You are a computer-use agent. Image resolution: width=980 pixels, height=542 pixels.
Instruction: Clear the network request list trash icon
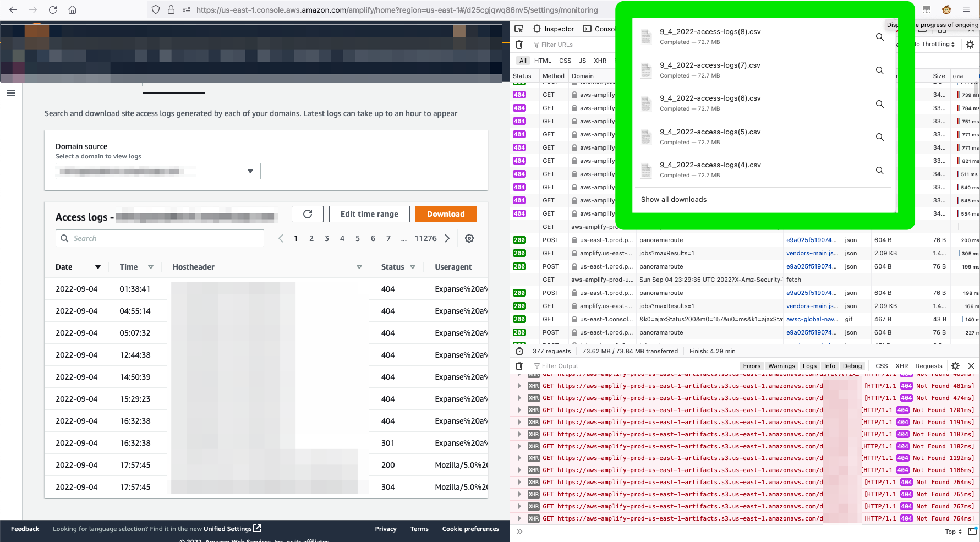[519, 45]
